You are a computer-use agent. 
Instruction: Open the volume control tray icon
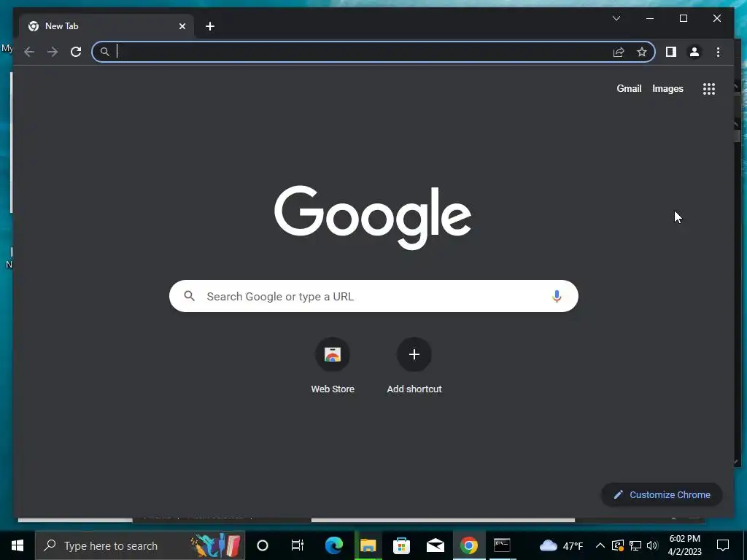[x=653, y=545]
